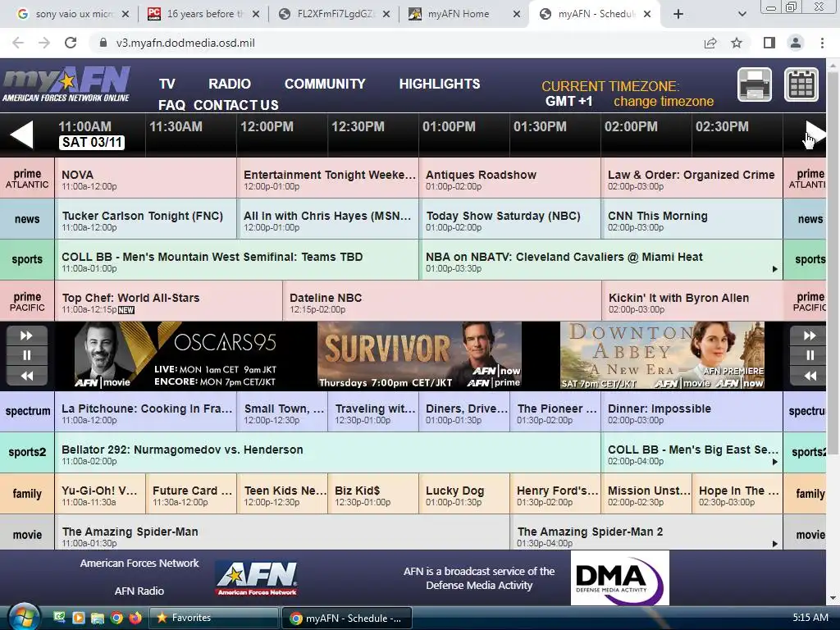Open the FAQ page
Image resolution: width=840 pixels, height=630 pixels.
pos(171,105)
